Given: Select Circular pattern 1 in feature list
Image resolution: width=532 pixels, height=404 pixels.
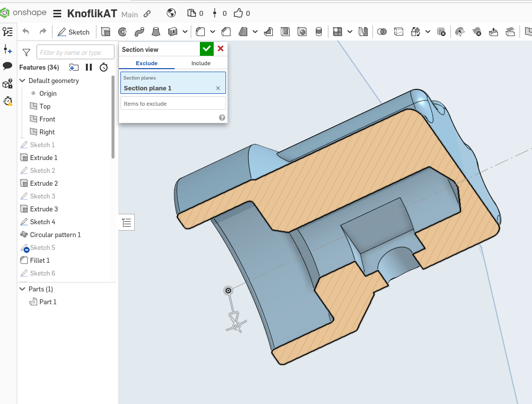Looking at the screenshot, I should coord(55,235).
